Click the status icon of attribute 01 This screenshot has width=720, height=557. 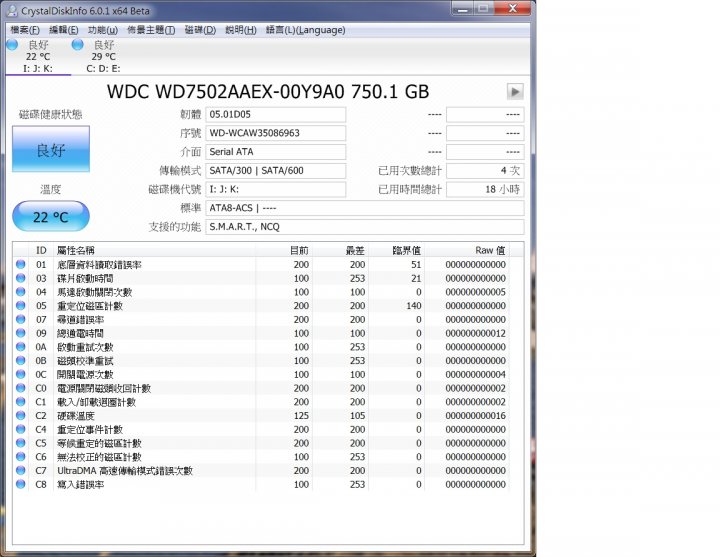[x=21, y=264]
